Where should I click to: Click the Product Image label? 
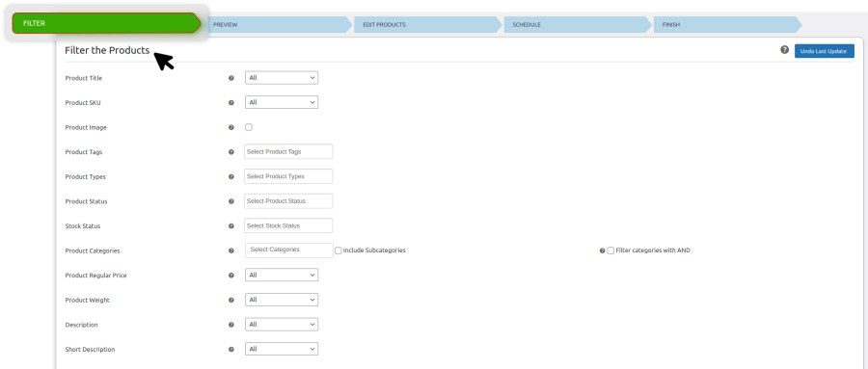click(86, 127)
